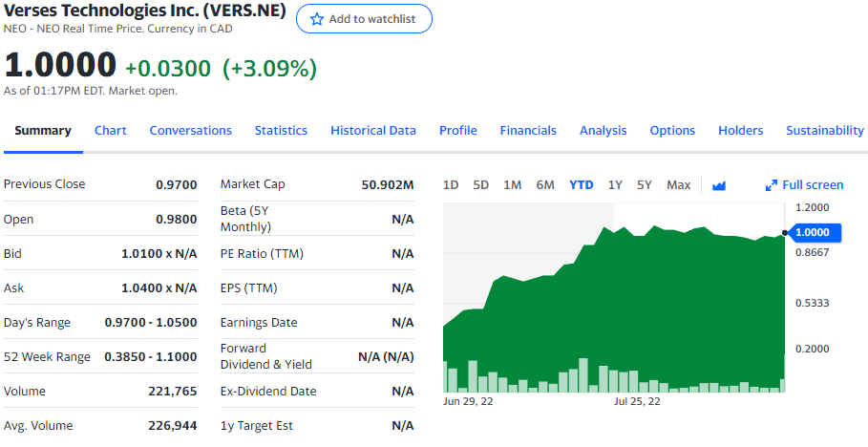The width and height of the screenshot is (868, 447).
Task: Click the PE Ratio (TTM) label
Action: 262,254
